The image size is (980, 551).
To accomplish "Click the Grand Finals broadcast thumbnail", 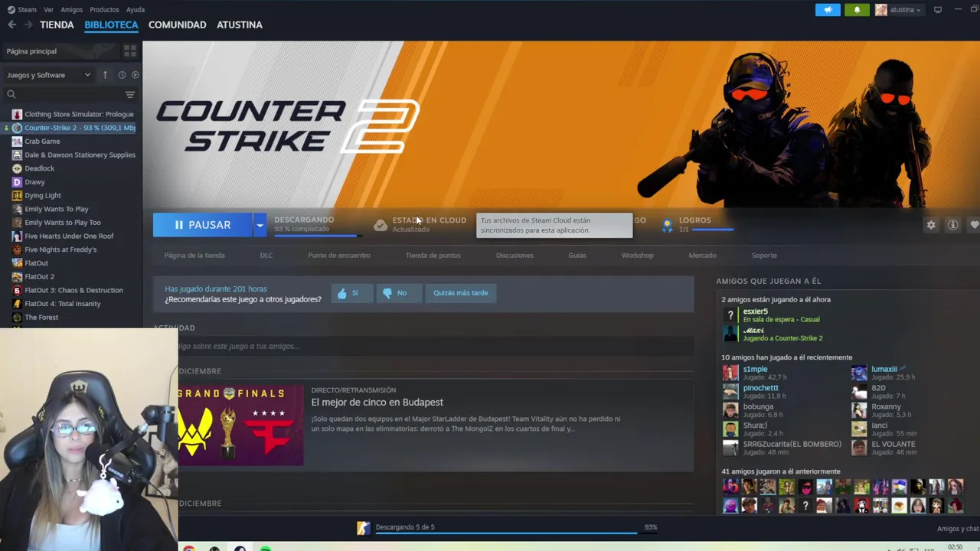I will [240, 425].
